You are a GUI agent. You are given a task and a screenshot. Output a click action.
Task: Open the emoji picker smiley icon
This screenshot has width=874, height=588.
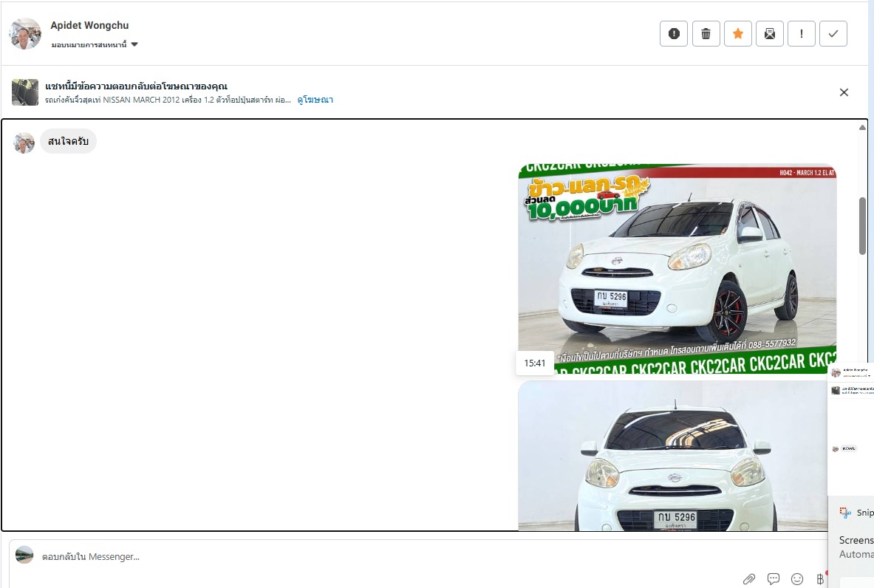[797, 579]
